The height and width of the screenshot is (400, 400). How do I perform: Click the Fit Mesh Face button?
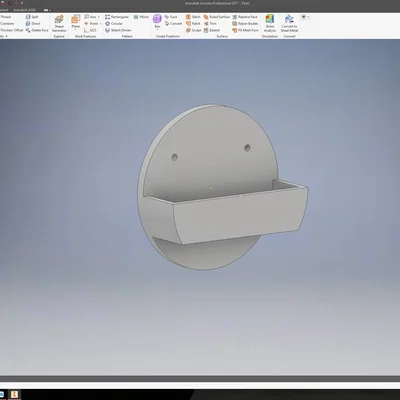click(245, 30)
